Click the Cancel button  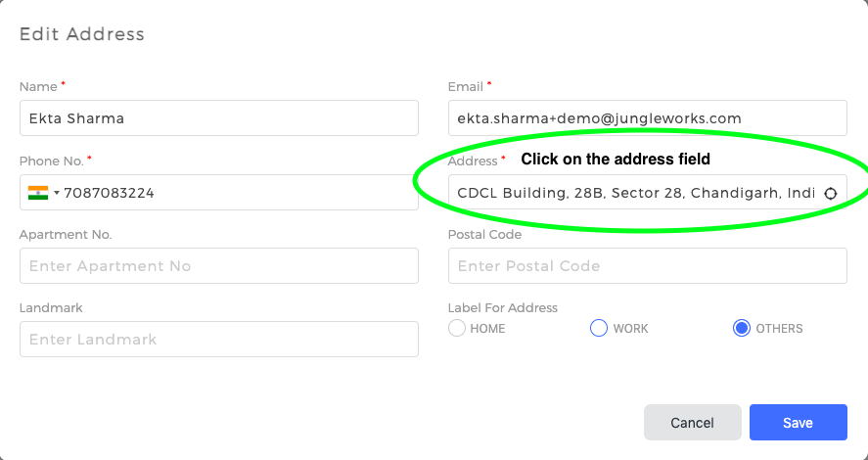point(693,423)
